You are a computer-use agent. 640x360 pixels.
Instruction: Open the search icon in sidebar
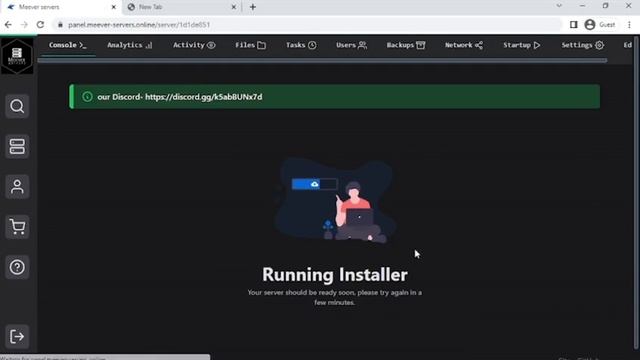click(17, 106)
